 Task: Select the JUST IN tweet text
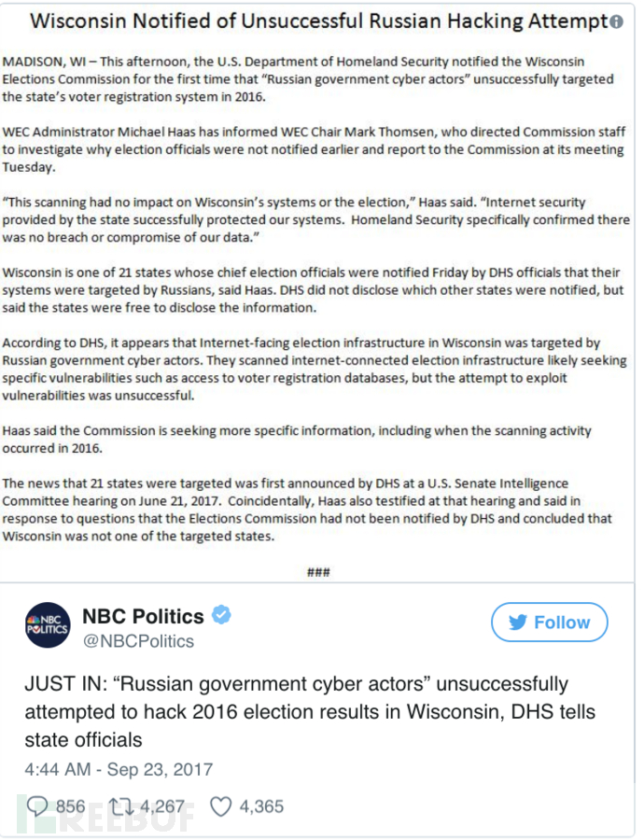pos(310,712)
